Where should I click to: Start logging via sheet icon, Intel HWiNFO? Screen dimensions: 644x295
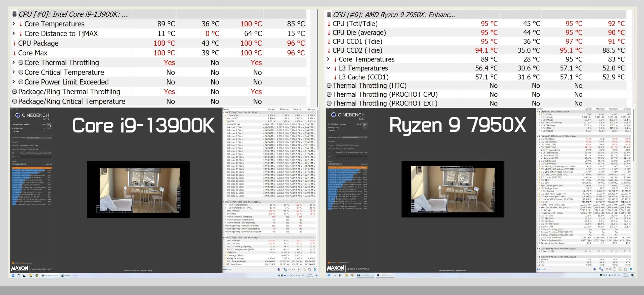tap(304, 269)
